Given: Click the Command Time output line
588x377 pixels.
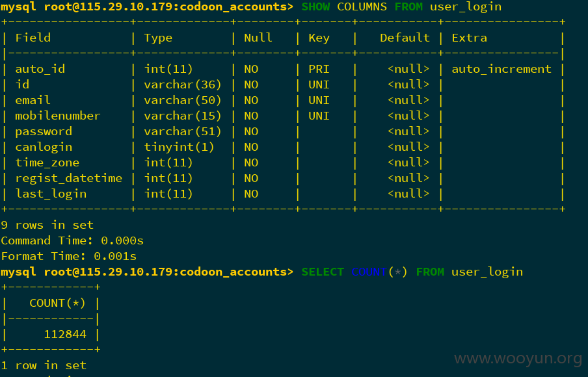Looking at the screenshot, I should click(x=72, y=240).
